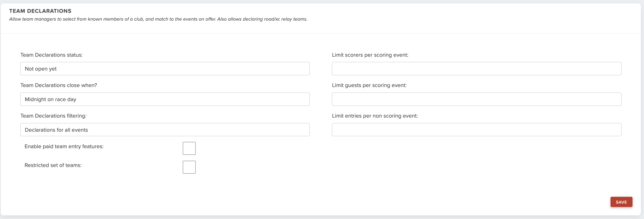The width and height of the screenshot is (644, 219).
Task: Click the 'Restricted set of teams:' label
Action: pos(53,165)
